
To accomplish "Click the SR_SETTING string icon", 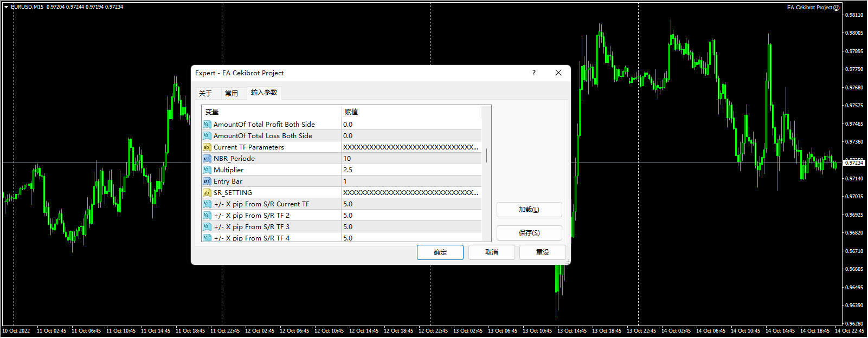I will 207,193.
